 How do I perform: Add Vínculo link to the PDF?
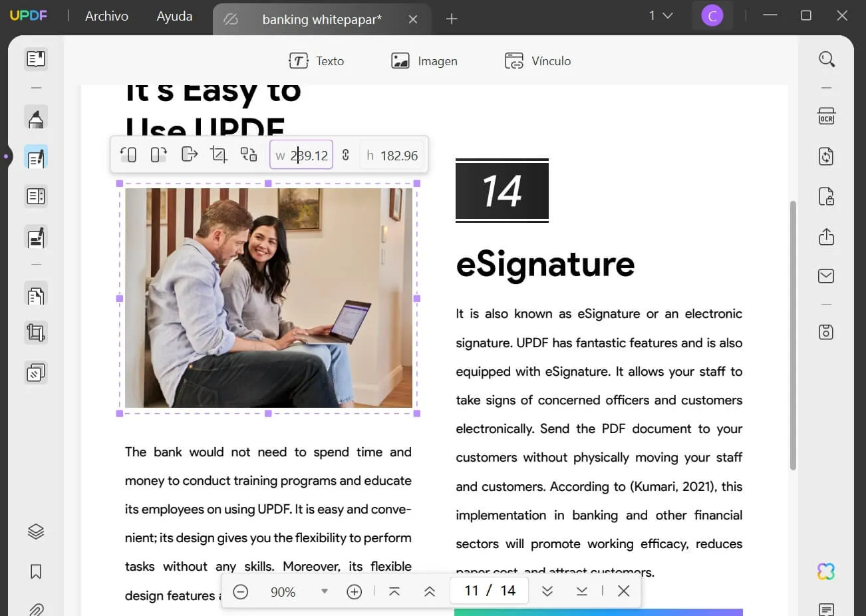coord(537,61)
